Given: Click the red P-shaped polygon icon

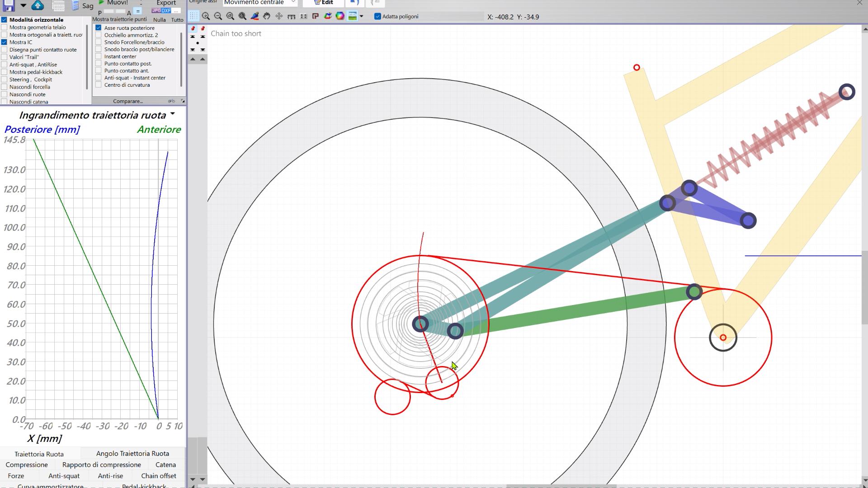Looking at the screenshot, I should tap(316, 16).
